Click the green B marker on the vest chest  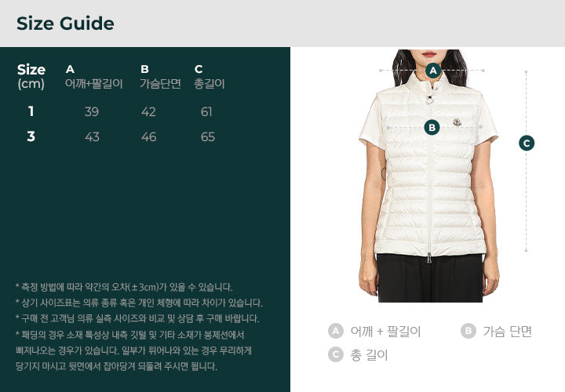click(x=432, y=128)
